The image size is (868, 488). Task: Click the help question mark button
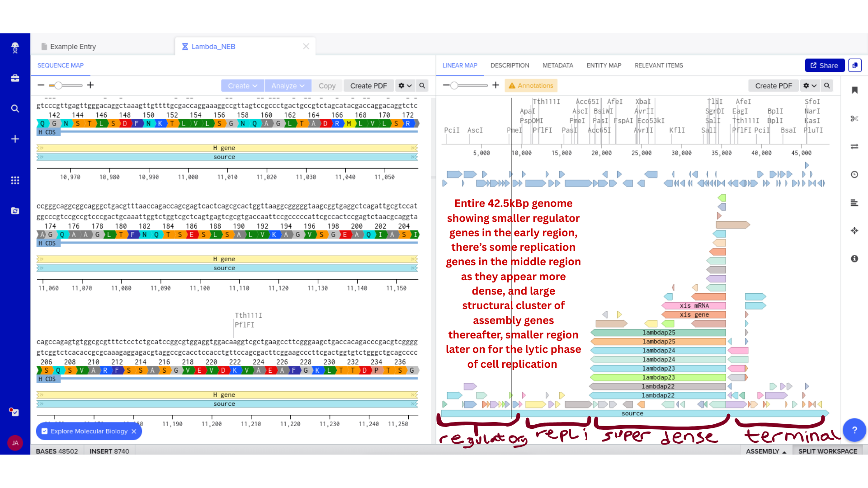(854, 430)
